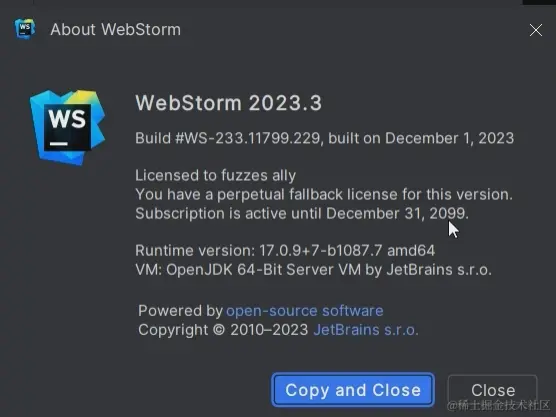Click the Copy and Close button

[x=353, y=390]
